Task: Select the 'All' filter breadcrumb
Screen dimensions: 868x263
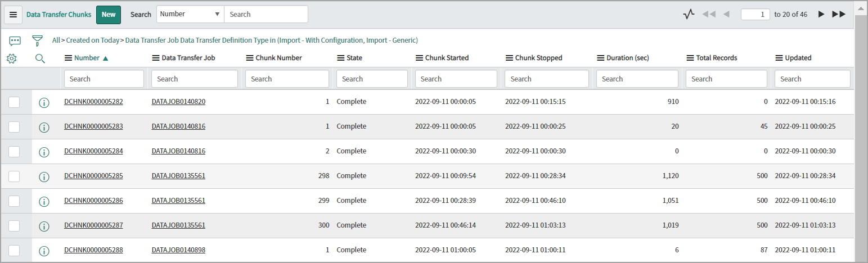Action: (56, 40)
